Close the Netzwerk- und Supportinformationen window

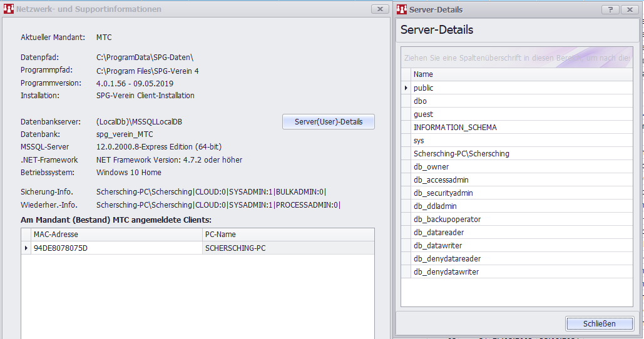click(380, 9)
